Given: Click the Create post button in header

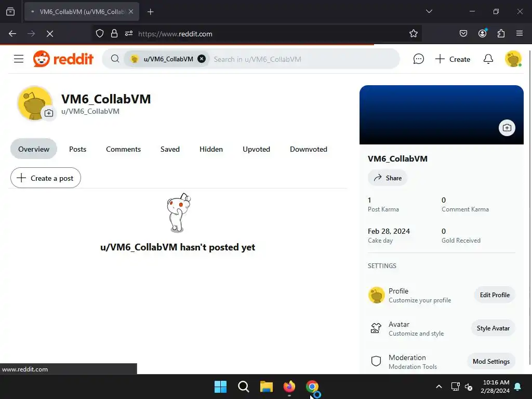Looking at the screenshot, I should (453, 59).
